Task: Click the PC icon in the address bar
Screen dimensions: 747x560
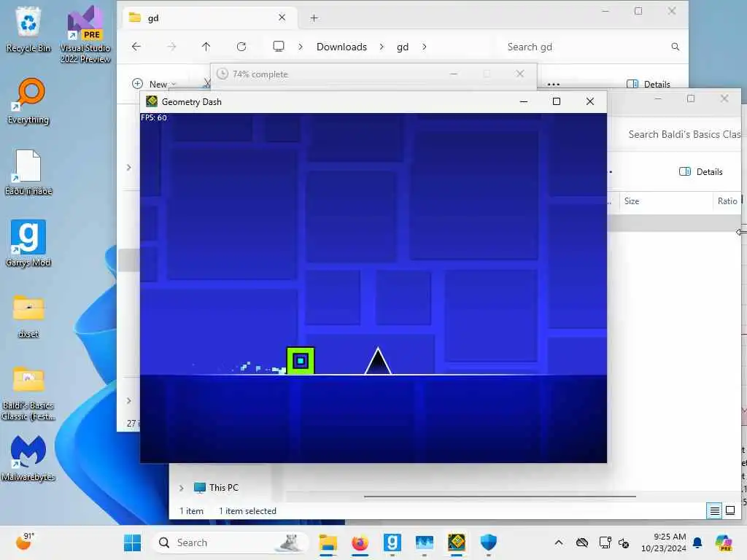Action: (x=279, y=46)
